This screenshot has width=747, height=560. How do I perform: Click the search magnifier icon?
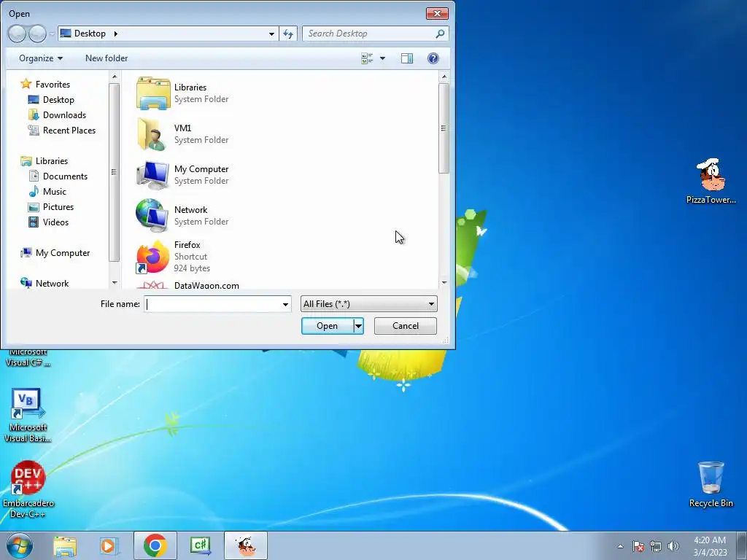point(440,34)
